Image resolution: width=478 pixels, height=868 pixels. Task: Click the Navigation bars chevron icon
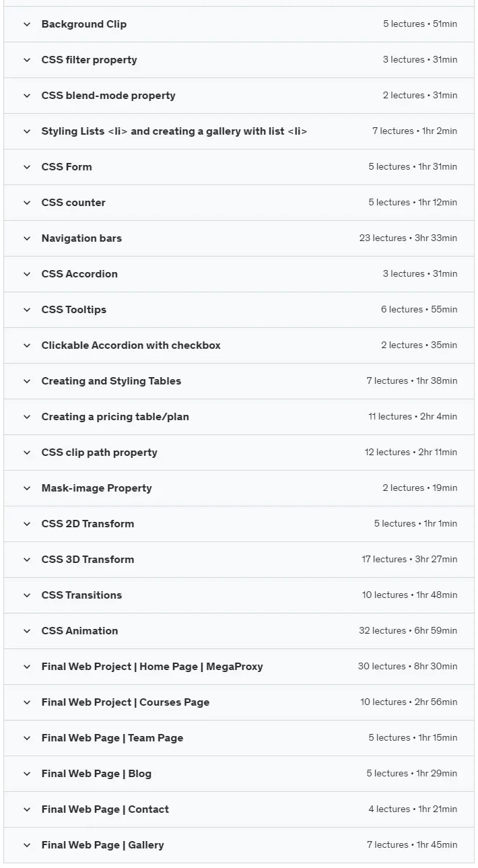pyautogui.click(x=27, y=238)
